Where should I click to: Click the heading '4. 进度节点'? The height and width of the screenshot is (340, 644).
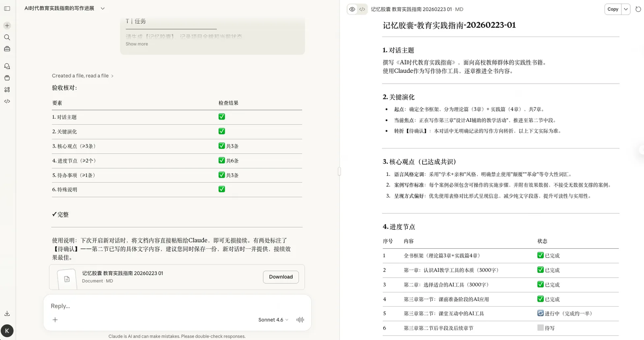point(399,227)
